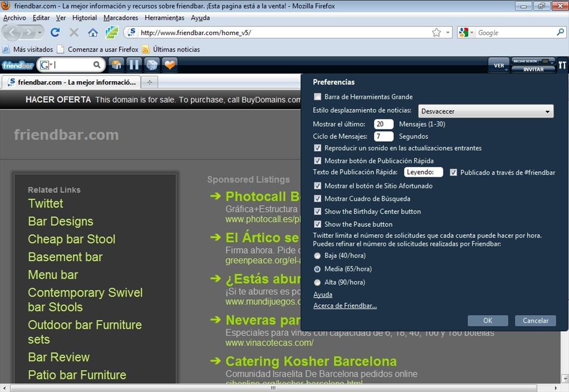Click the orange heart icon in Friendbar
This screenshot has height=392, width=569.
click(170, 65)
